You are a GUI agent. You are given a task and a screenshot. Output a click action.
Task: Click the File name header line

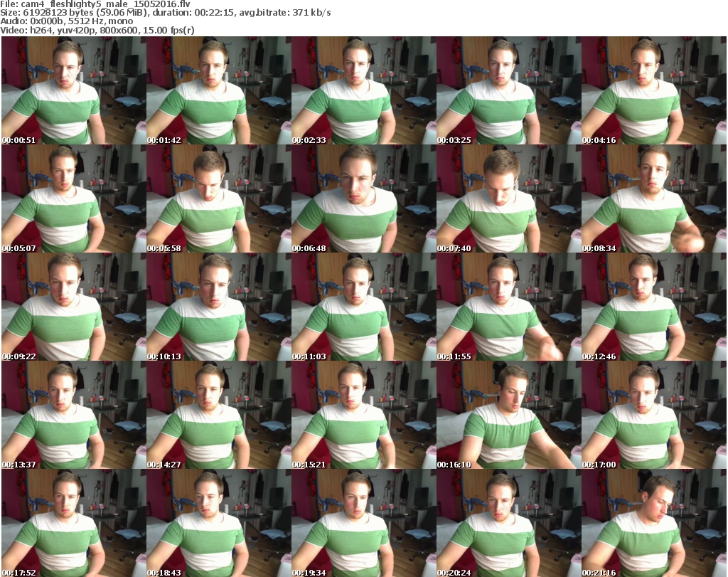click(95, 4)
